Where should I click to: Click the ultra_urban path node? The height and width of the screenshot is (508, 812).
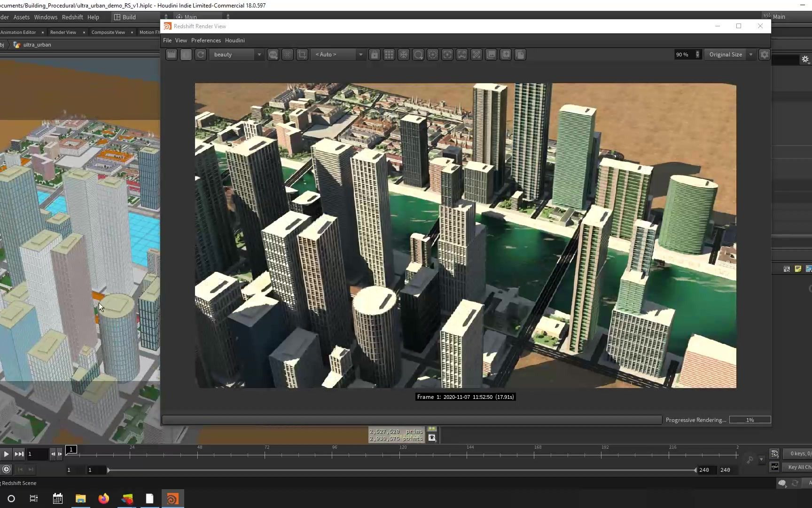pyautogui.click(x=32, y=45)
